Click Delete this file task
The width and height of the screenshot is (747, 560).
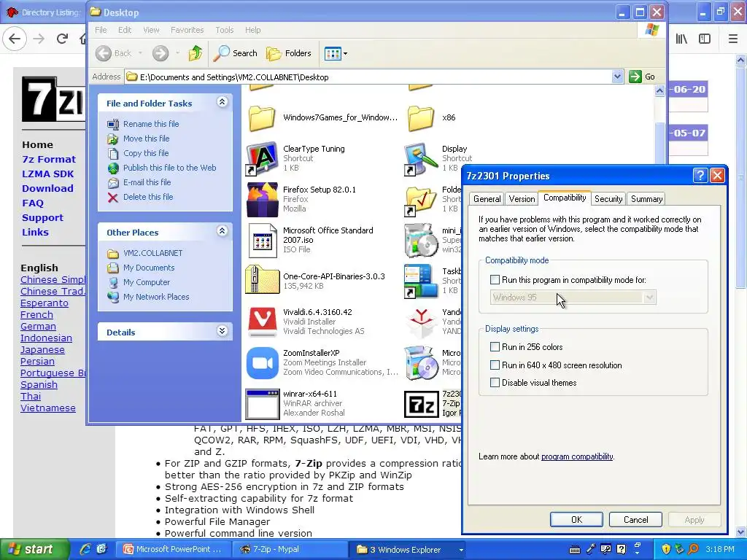tap(147, 197)
